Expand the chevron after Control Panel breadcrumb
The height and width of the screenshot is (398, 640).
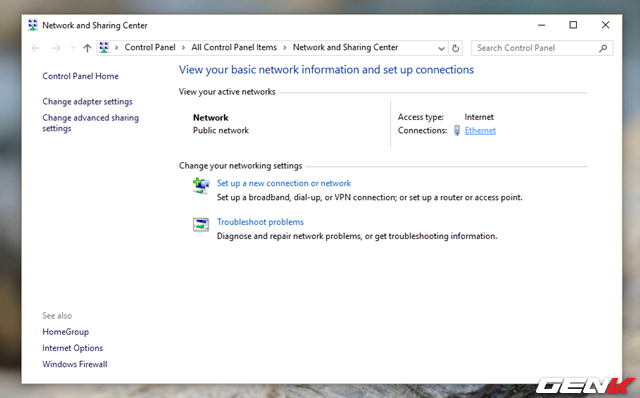click(x=183, y=48)
